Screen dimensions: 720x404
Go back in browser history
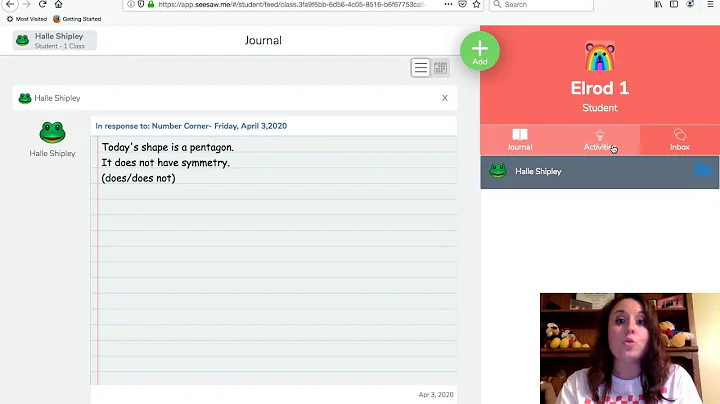point(10,4)
